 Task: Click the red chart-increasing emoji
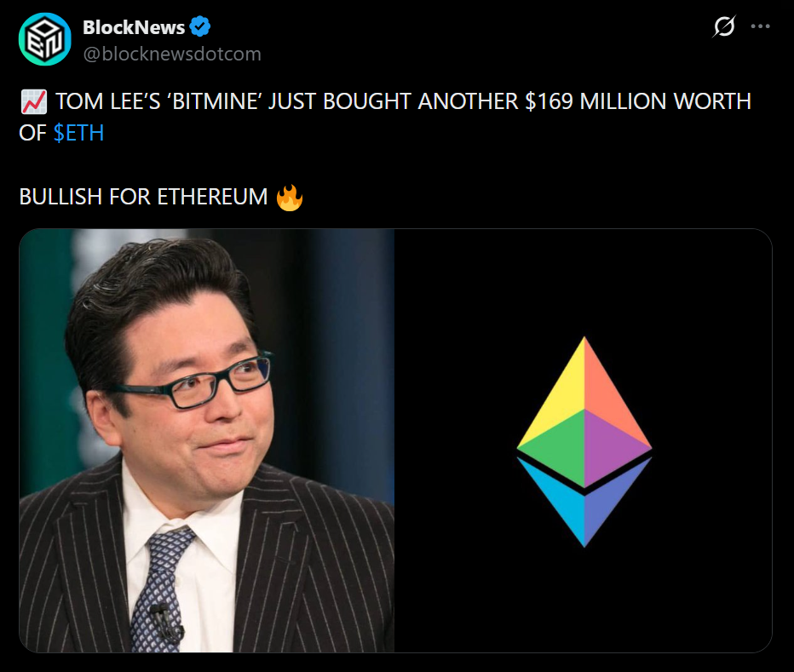pyautogui.click(x=34, y=102)
